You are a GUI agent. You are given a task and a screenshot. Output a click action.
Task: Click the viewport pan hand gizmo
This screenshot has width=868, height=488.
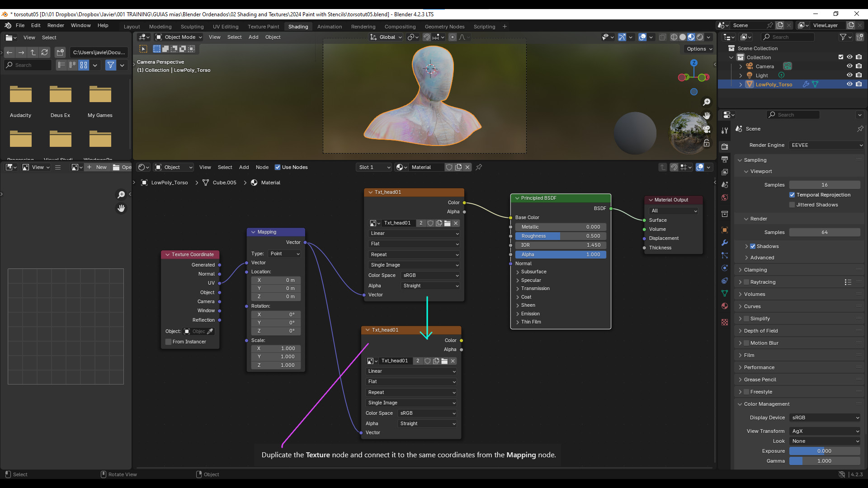[707, 115]
